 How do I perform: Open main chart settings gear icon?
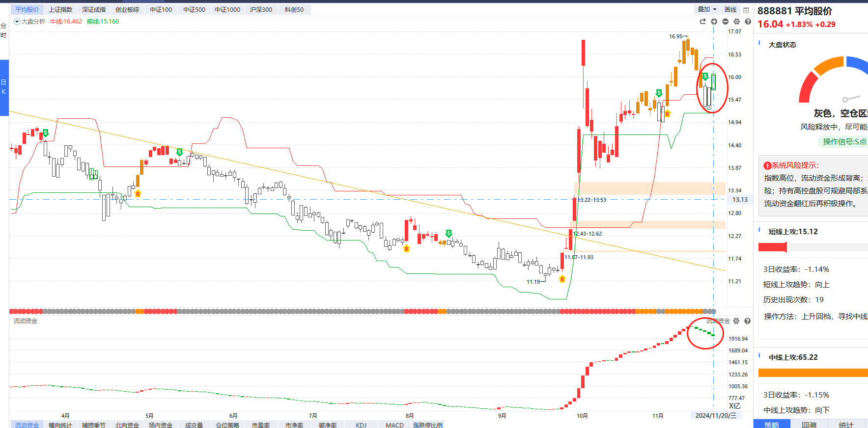(x=736, y=22)
